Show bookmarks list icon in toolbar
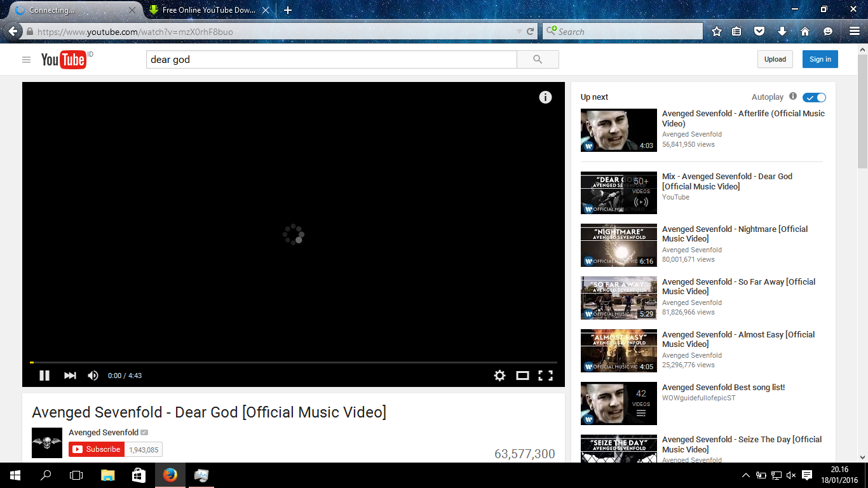Screen dimensions: 868x488 pos(736,32)
